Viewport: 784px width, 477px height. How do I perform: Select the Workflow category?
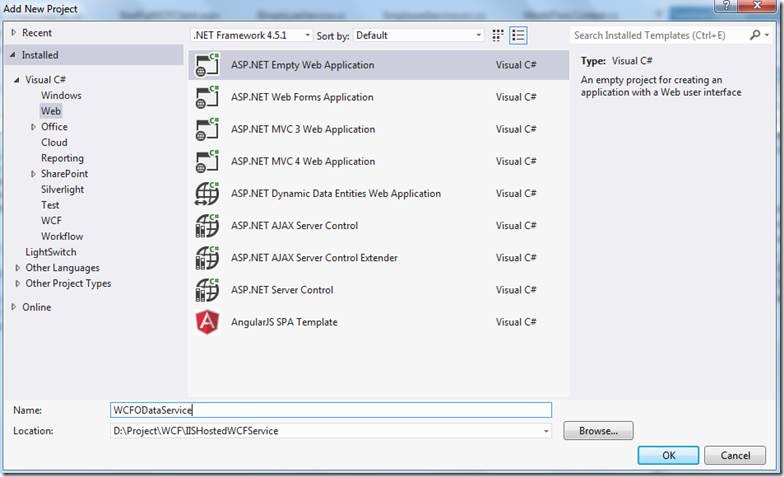(62, 236)
